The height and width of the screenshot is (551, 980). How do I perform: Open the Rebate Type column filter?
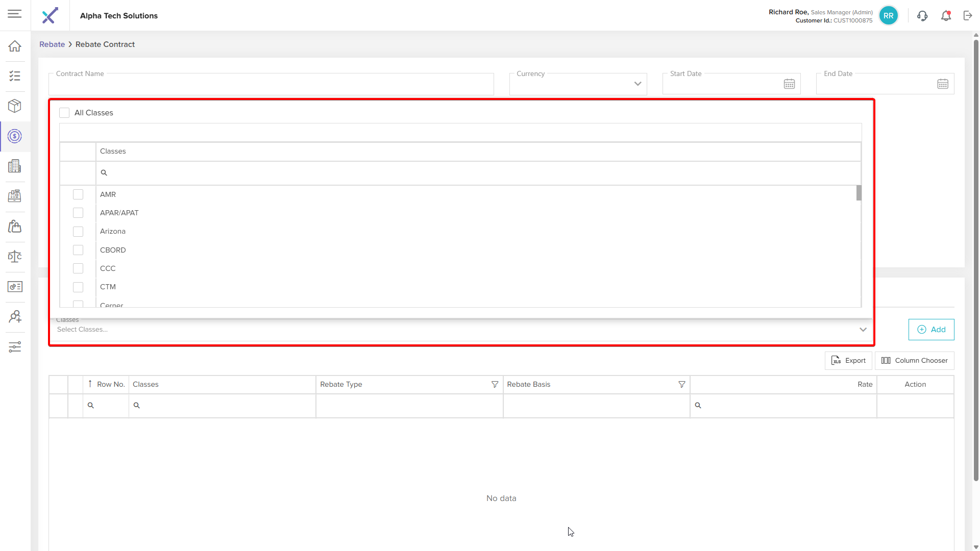(495, 385)
